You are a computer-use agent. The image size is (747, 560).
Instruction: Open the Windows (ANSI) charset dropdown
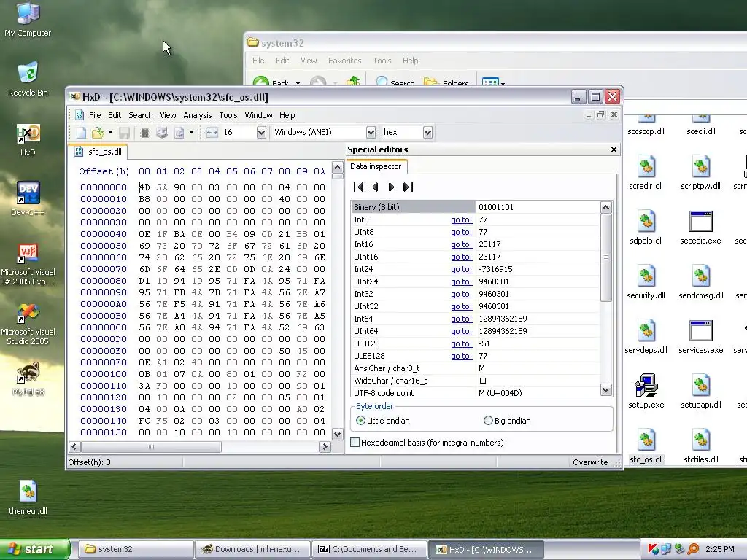[x=371, y=133]
